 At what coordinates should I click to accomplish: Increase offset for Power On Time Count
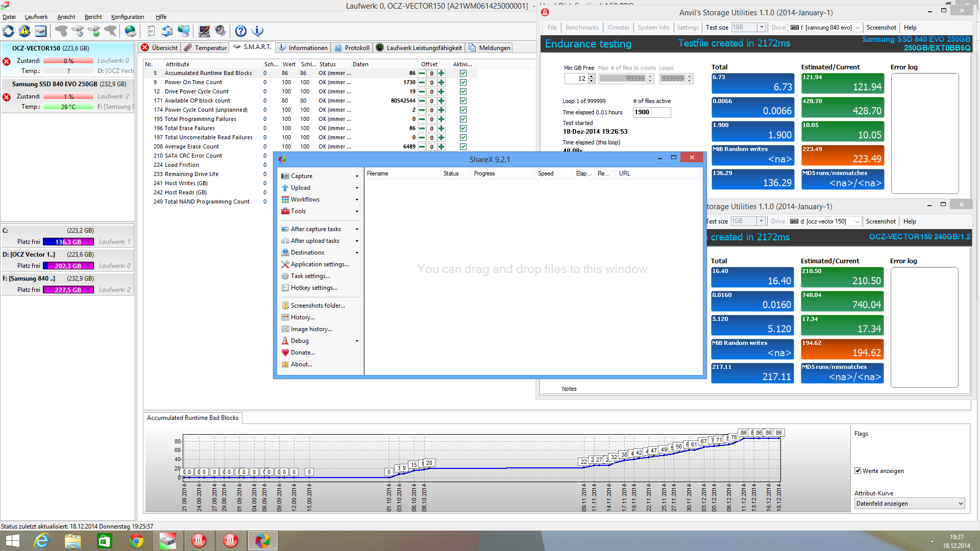coord(442,83)
